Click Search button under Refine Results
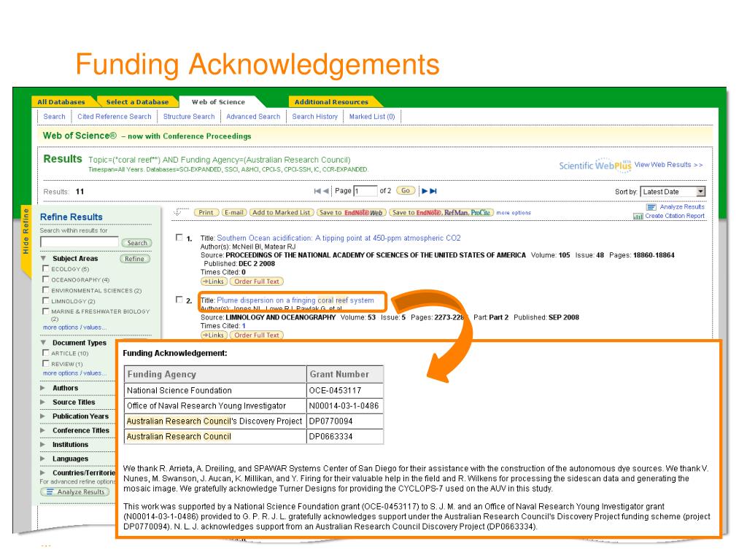747x560 pixels. pos(137,243)
